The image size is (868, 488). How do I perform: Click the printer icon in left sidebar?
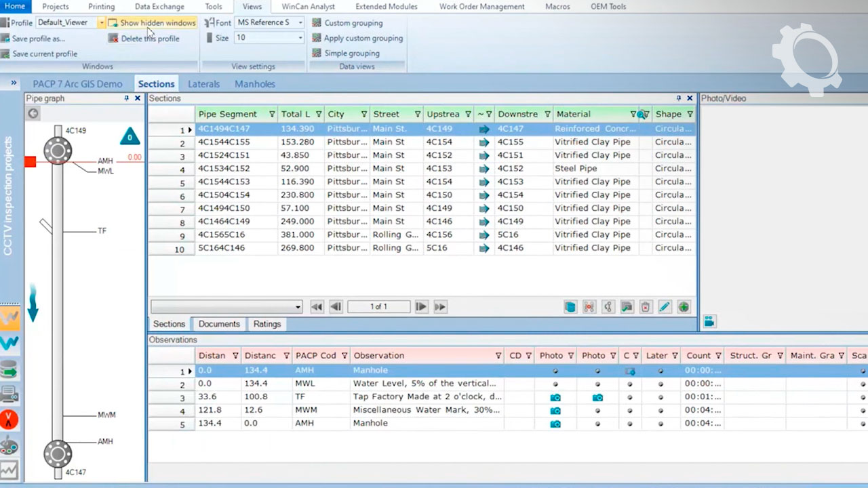point(9,394)
